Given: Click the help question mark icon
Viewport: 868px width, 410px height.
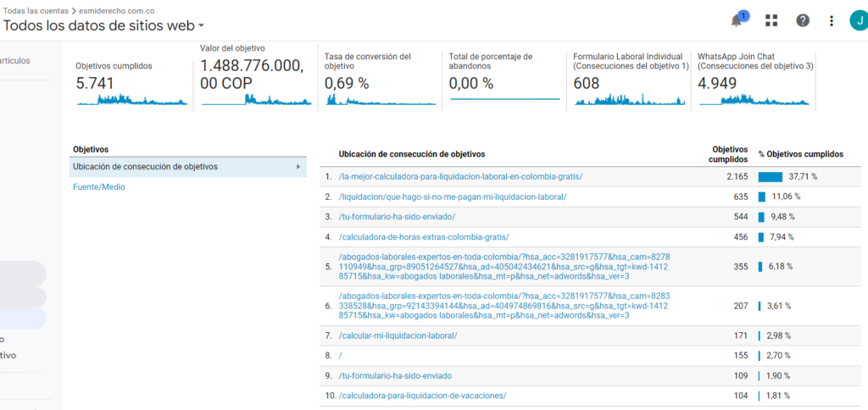Looking at the screenshot, I should tap(802, 20).
